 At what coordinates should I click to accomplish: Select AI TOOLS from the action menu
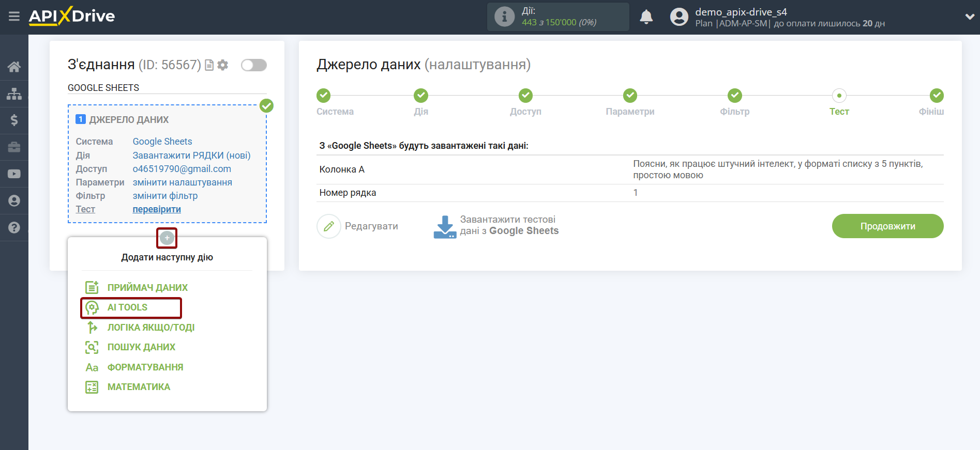pyautogui.click(x=127, y=307)
